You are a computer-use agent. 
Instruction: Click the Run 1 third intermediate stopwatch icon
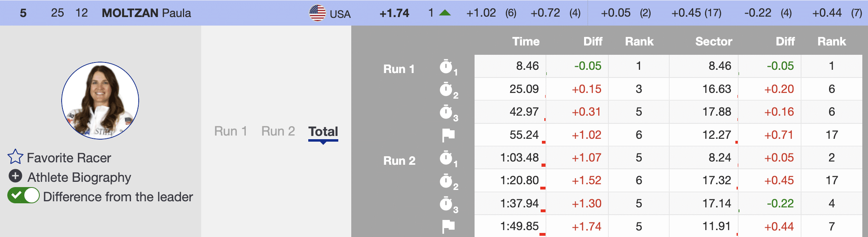[447, 112]
